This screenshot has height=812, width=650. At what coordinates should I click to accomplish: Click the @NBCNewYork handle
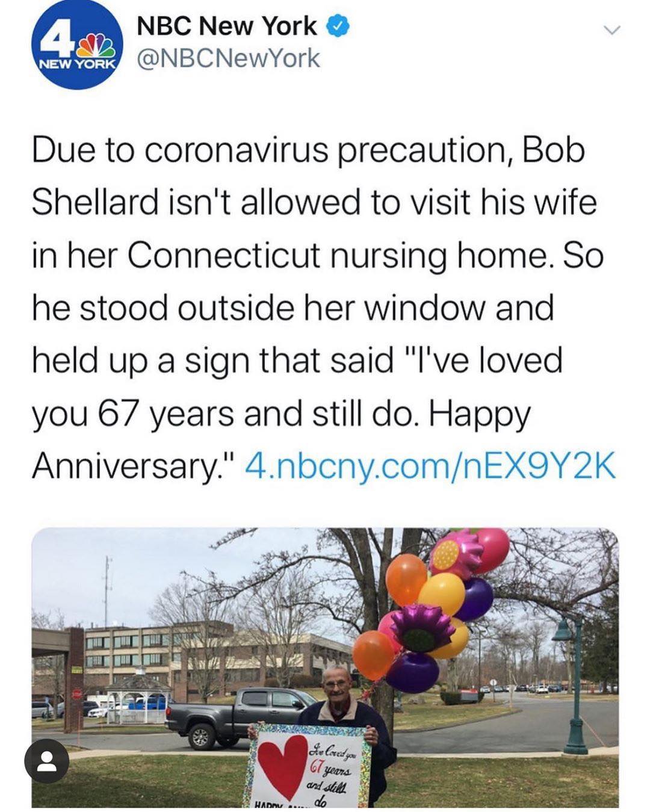click(229, 58)
